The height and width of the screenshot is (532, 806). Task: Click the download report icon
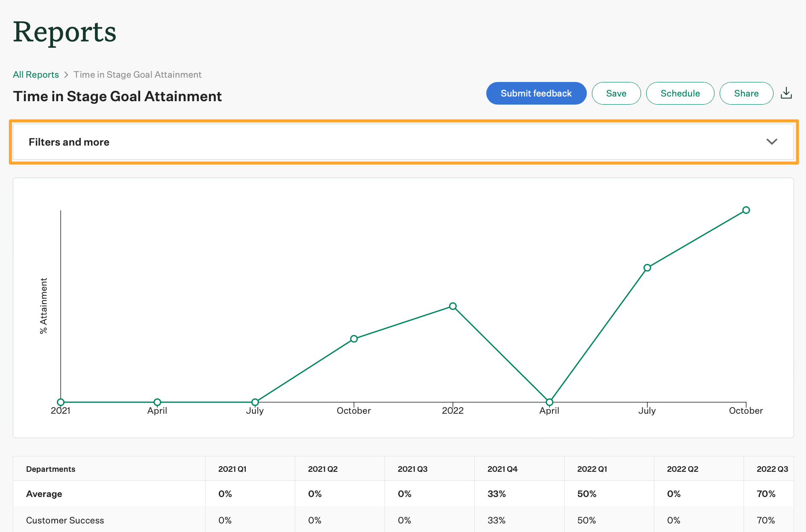786,93
